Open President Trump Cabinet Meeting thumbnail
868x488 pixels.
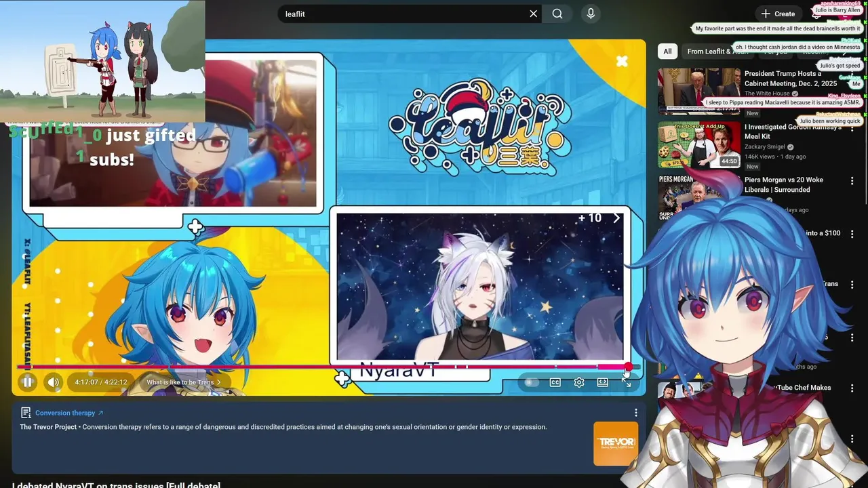tap(698, 91)
